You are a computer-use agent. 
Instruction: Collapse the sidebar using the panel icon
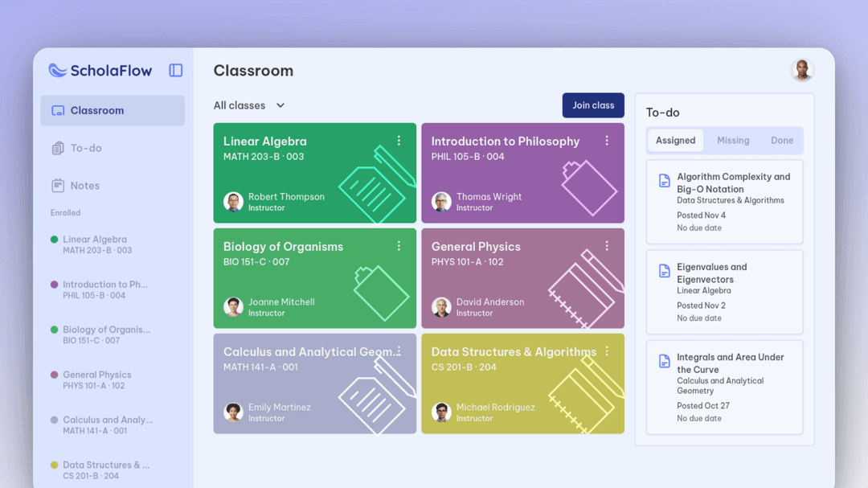[175, 71]
